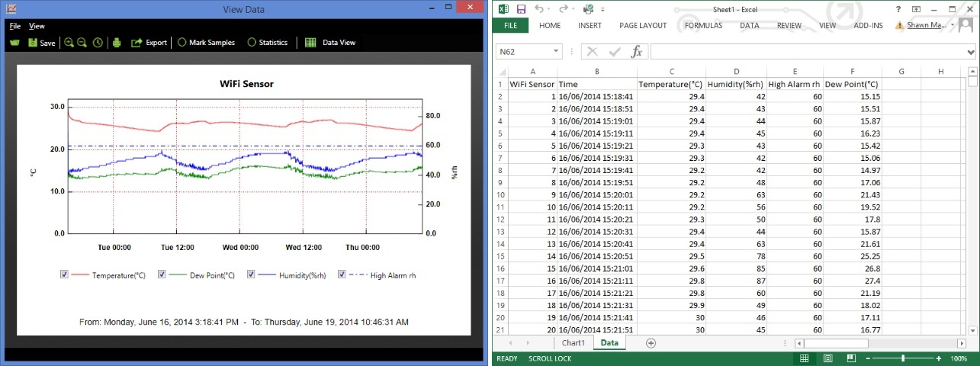Open the Name Box dropdown showing N62

click(555, 52)
